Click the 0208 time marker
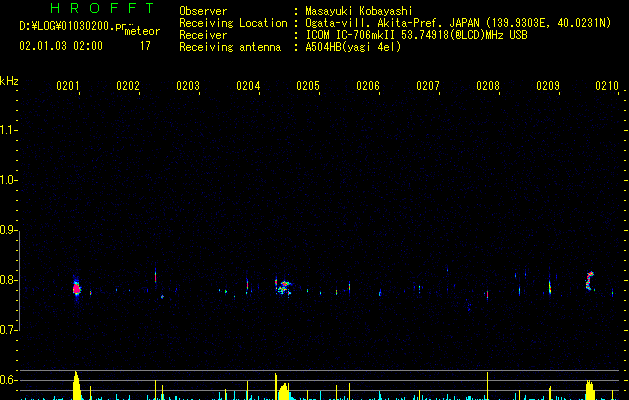 pos(488,86)
